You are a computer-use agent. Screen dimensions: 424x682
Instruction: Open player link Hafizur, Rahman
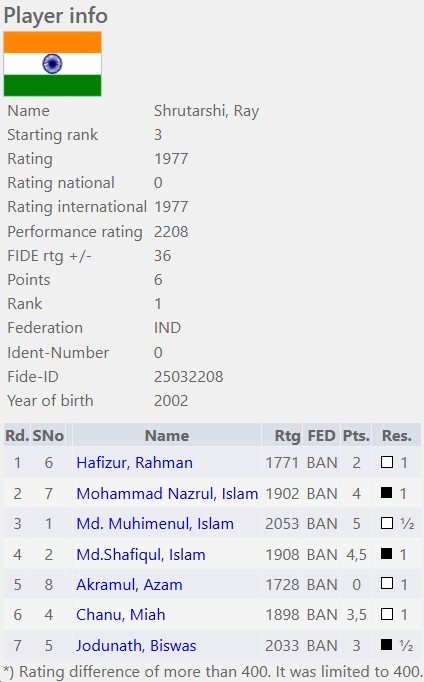134,462
